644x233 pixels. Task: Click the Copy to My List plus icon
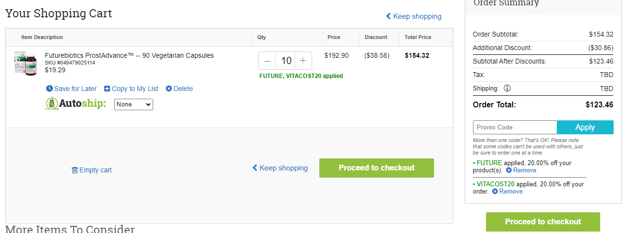[107, 89]
